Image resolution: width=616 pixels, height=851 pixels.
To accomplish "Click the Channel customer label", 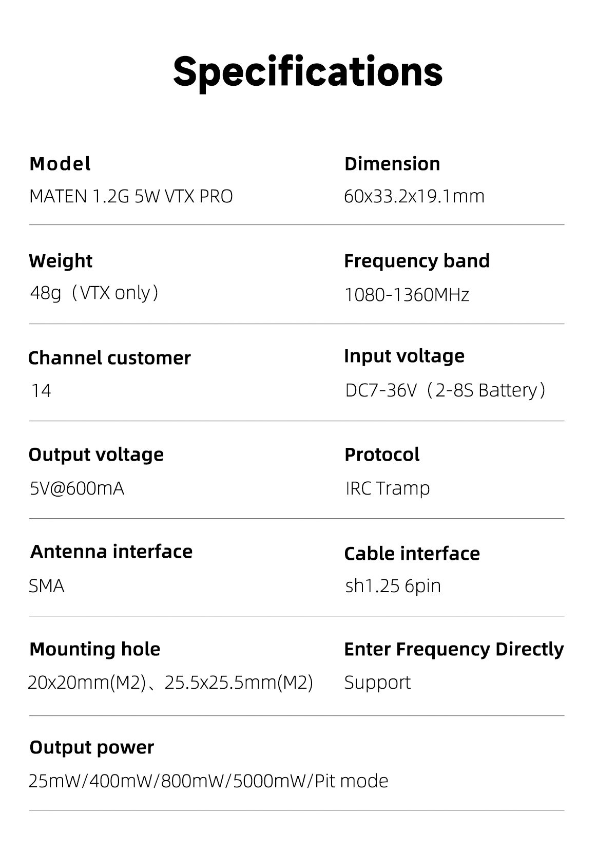I will point(109,358).
